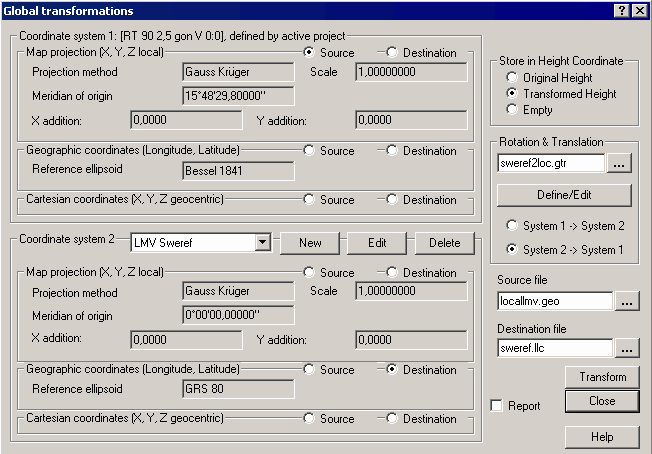Delete the selected coordinate system
The width and height of the screenshot is (652, 454).
tap(445, 243)
